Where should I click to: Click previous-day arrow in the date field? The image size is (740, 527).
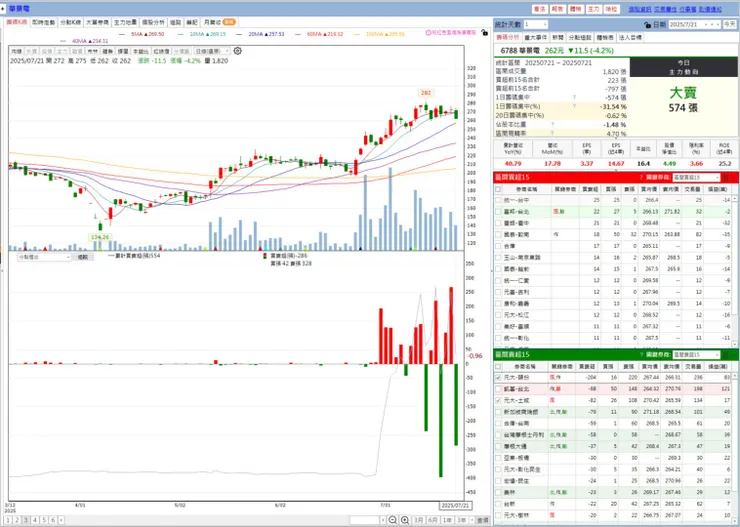pyautogui.click(x=706, y=25)
